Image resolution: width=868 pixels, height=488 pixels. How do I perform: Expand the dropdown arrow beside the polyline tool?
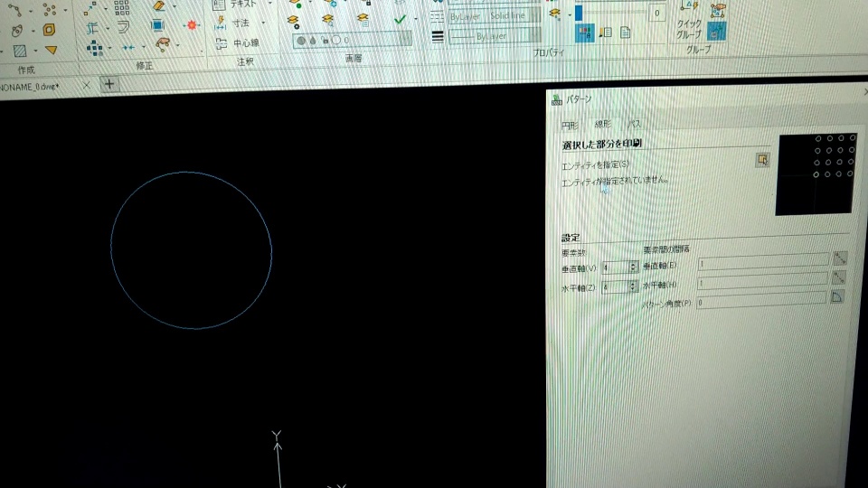pyautogui.click(x=31, y=11)
